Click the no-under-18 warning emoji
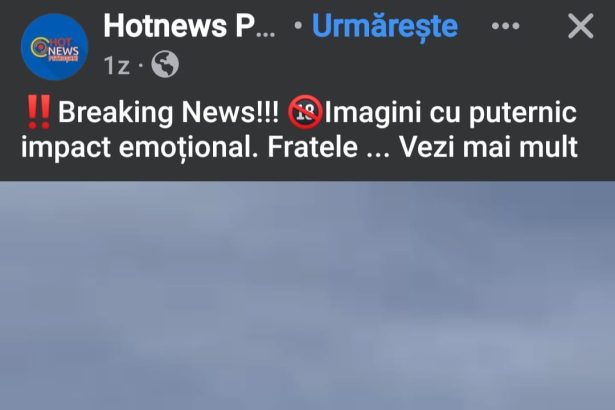 [x=305, y=113]
